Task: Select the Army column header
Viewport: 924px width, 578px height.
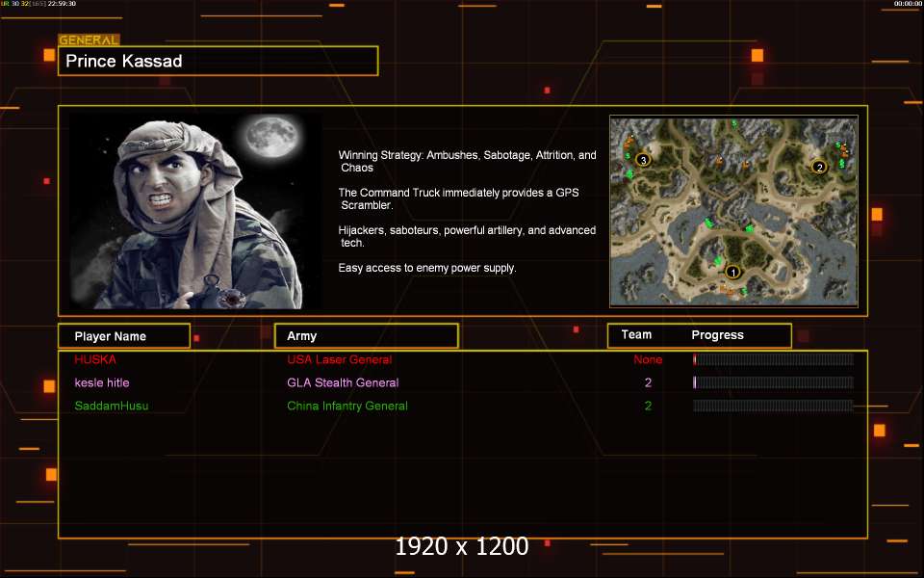Action: tap(366, 336)
